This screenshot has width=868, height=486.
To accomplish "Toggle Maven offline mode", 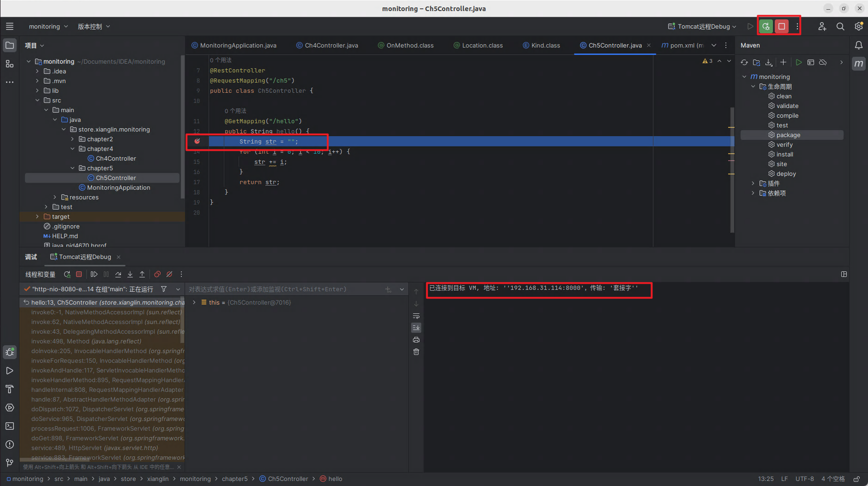I will [823, 62].
